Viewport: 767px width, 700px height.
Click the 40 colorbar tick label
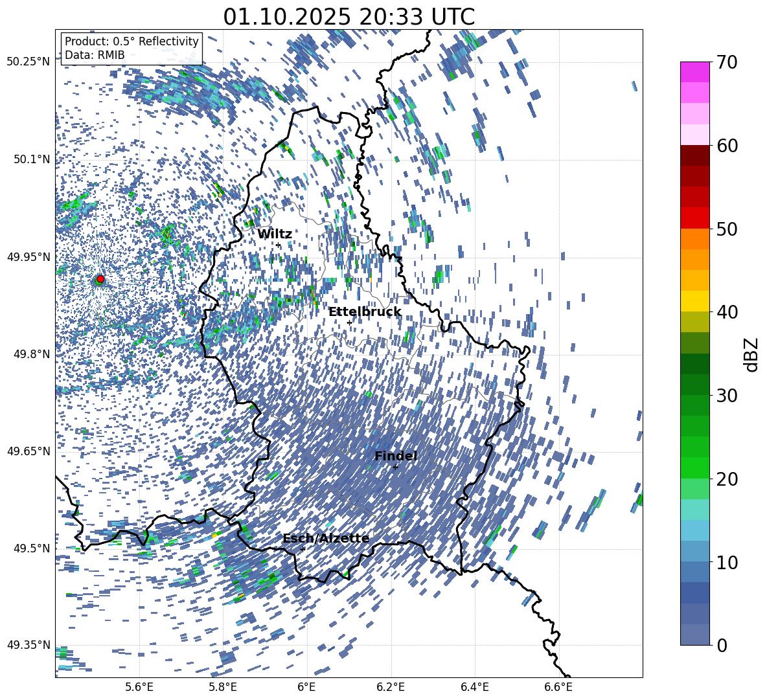click(x=727, y=312)
